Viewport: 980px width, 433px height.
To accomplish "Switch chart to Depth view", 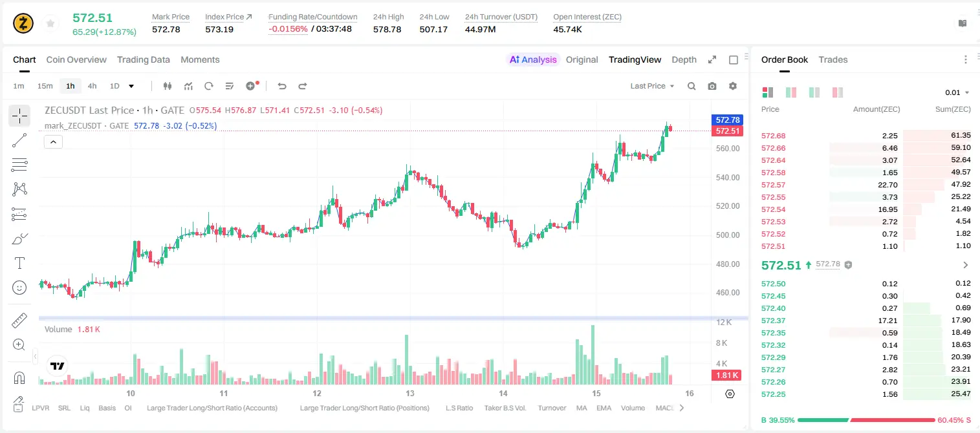I will click(x=684, y=59).
